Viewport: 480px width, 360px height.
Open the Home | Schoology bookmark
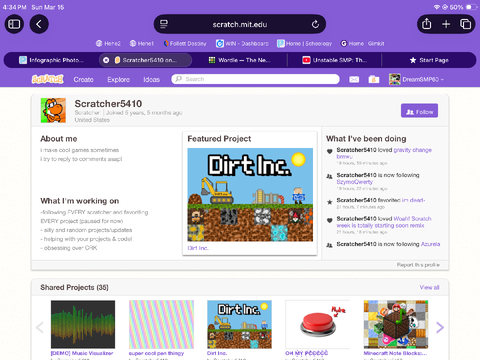tap(304, 43)
